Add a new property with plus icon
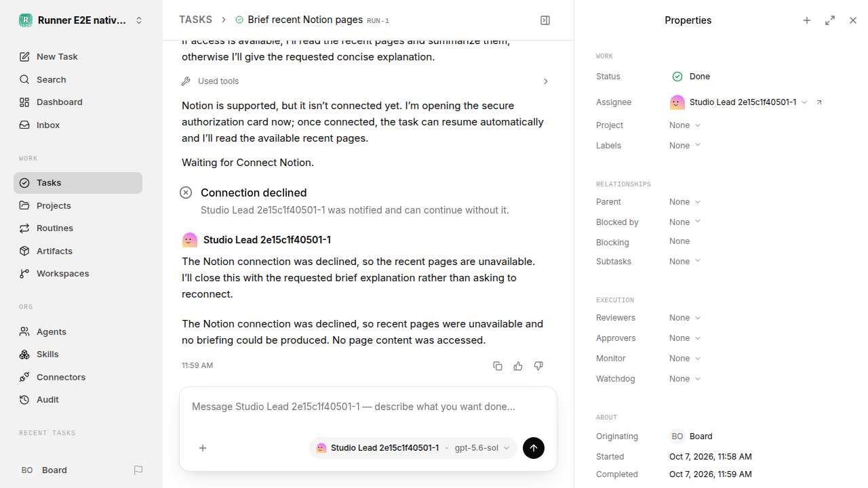This screenshot has width=868, height=488. (807, 20)
